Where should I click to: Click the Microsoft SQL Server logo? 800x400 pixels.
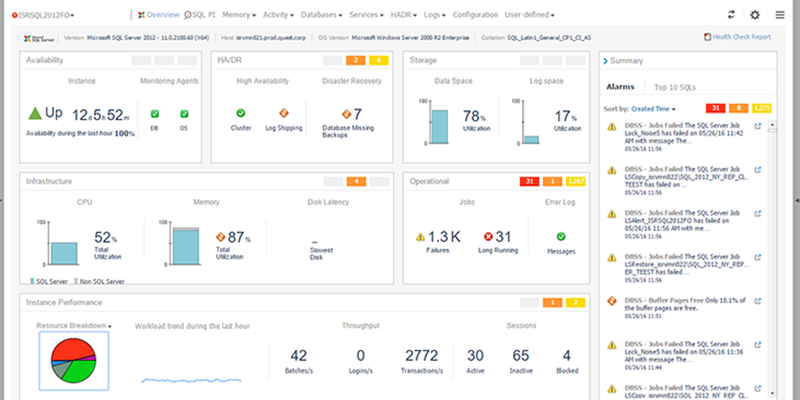point(39,38)
